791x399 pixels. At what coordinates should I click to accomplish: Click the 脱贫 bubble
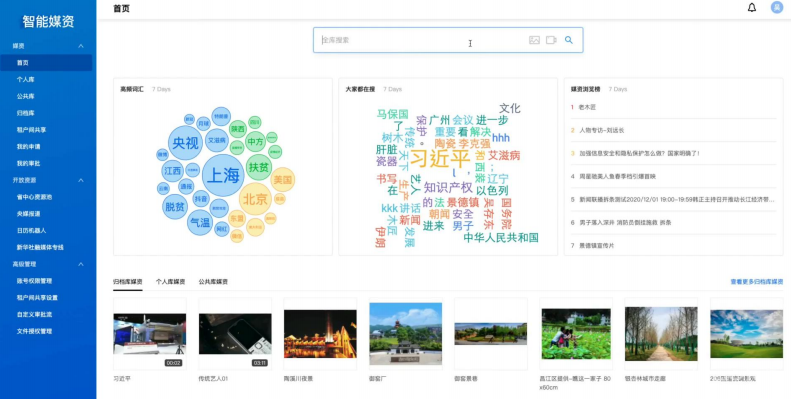[x=175, y=206]
